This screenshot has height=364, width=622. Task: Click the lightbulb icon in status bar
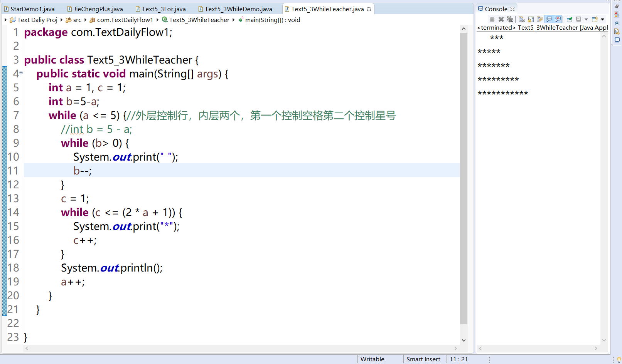click(619, 359)
